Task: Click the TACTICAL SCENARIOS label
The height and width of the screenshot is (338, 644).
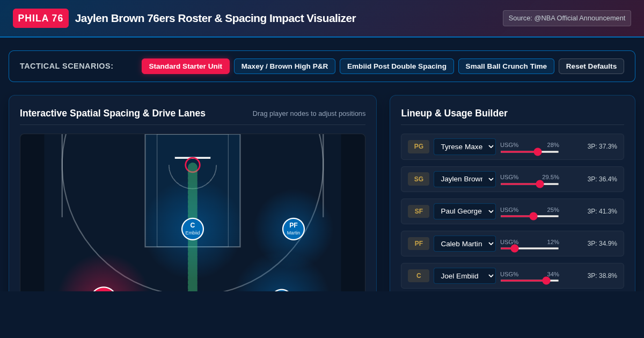Action: point(67,66)
